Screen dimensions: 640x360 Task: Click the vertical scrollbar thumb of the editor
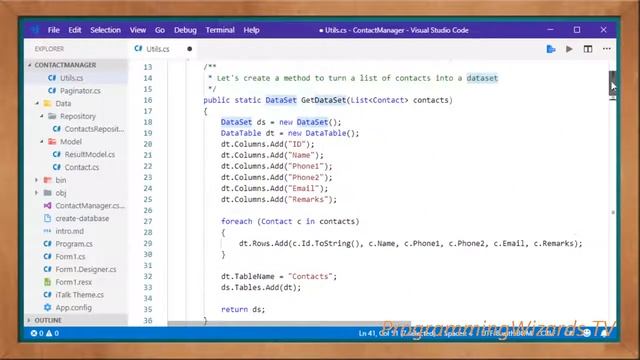pos(612,83)
